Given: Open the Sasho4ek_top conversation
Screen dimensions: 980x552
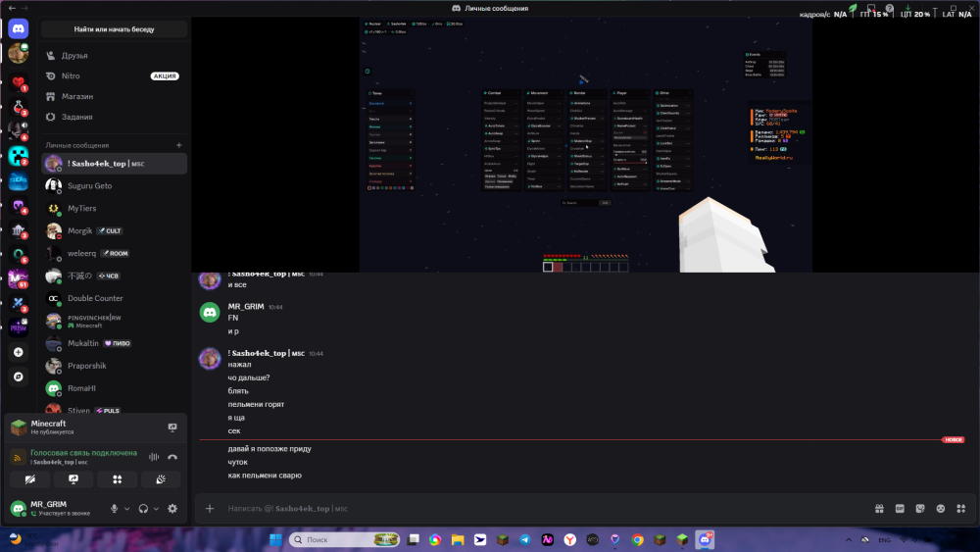Looking at the screenshot, I should (x=114, y=164).
